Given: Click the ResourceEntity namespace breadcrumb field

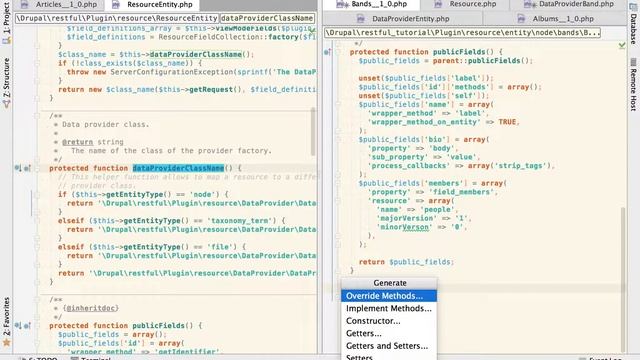Looking at the screenshot, I should pos(117,18).
